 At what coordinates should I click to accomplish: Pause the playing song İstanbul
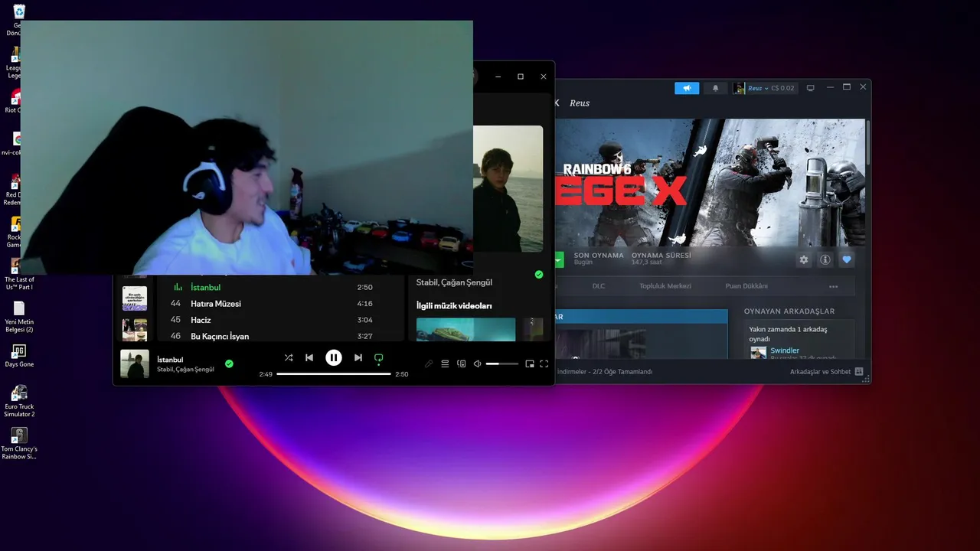coord(334,357)
